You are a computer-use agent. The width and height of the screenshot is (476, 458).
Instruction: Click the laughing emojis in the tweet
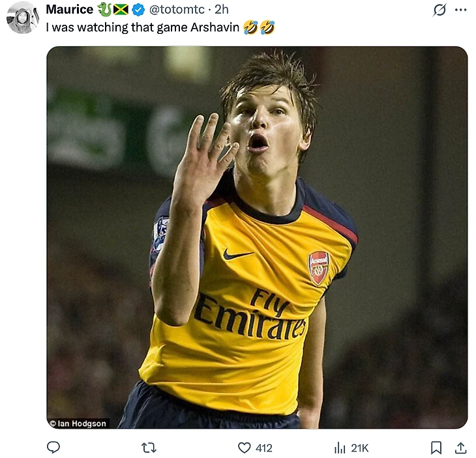click(259, 27)
